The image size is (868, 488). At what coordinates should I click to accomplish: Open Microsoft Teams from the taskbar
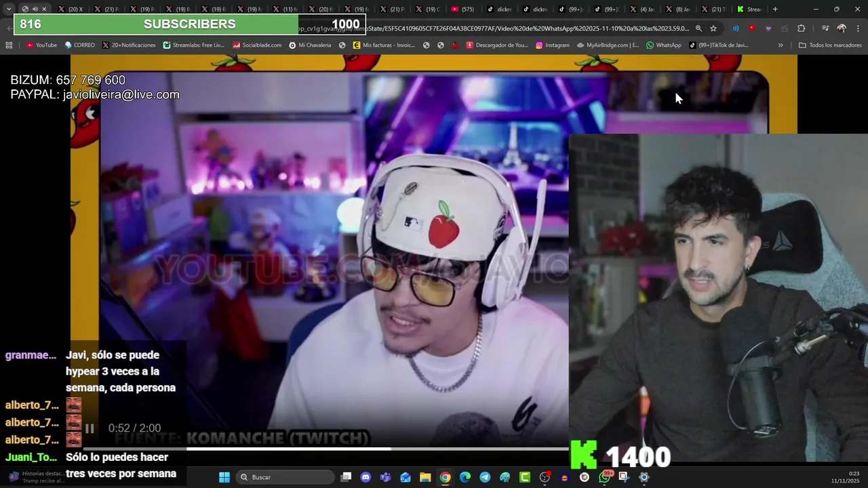click(385, 477)
